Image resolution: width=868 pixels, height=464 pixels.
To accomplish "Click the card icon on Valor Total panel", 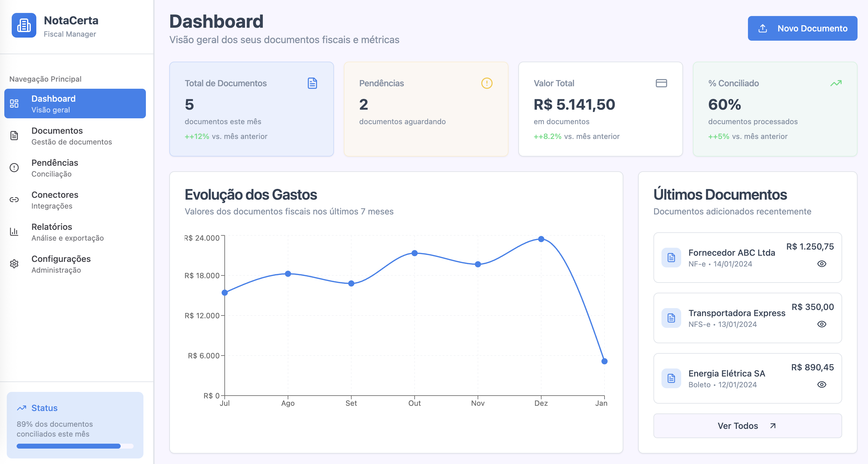I will tap(661, 83).
